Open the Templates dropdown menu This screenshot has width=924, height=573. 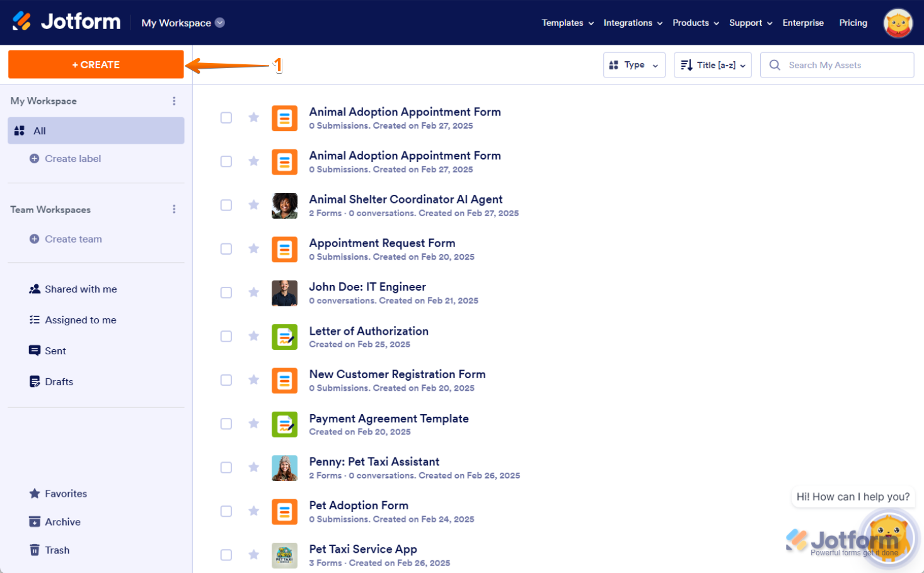(567, 23)
